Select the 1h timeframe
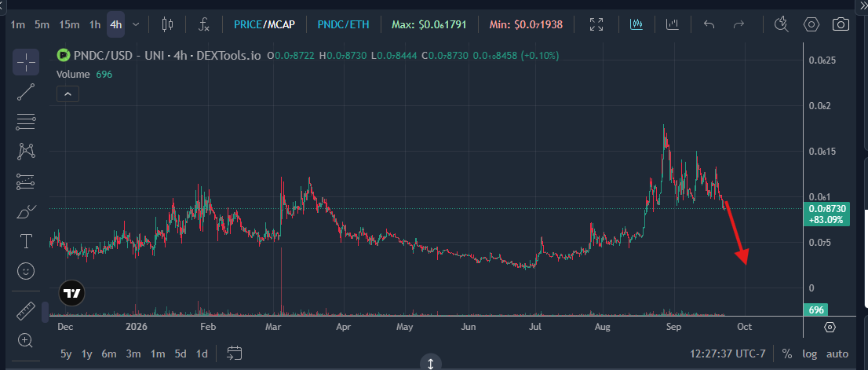The image size is (868, 370). click(95, 24)
